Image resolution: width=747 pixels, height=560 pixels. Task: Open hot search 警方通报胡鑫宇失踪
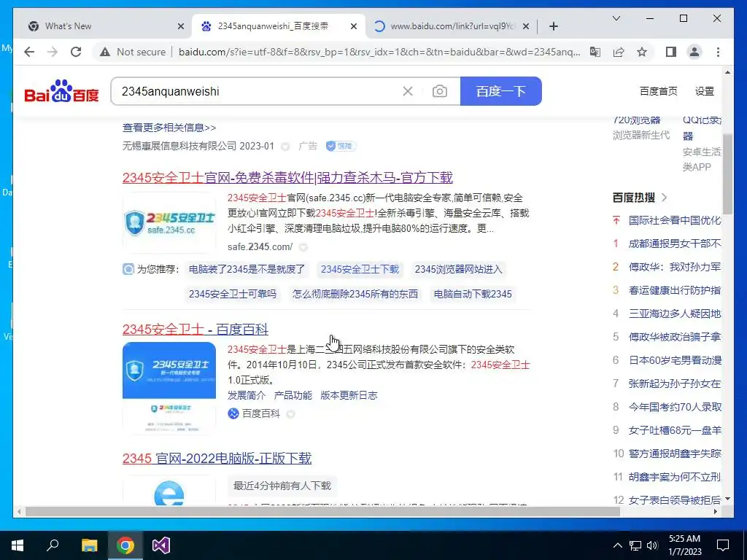pos(675,454)
